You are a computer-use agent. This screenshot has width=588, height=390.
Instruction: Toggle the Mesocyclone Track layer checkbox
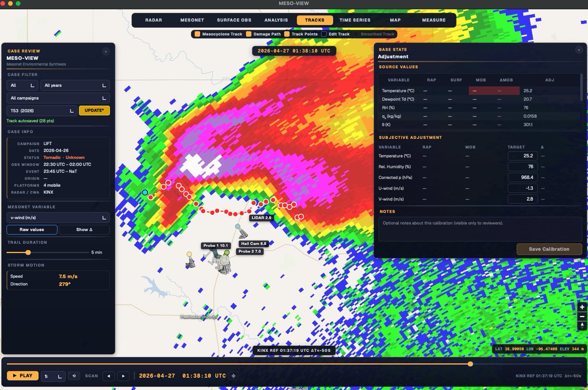197,34
